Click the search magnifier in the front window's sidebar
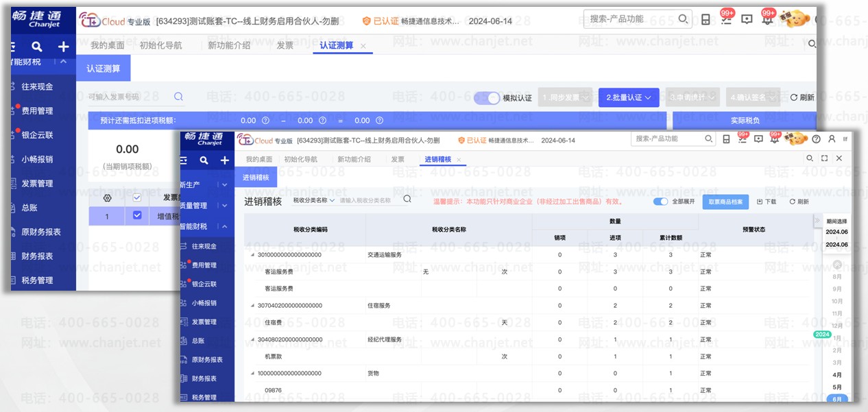Image resolution: width=868 pixels, height=412 pixels. (x=204, y=160)
